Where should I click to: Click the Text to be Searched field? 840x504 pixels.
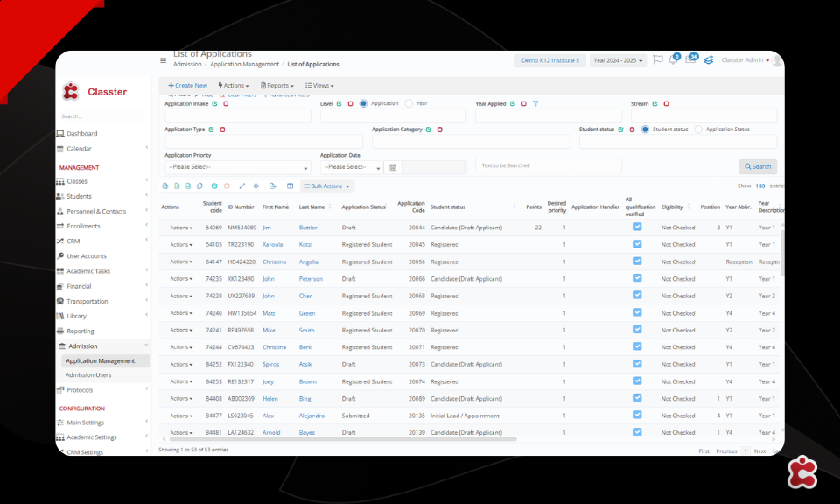coord(548,165)
